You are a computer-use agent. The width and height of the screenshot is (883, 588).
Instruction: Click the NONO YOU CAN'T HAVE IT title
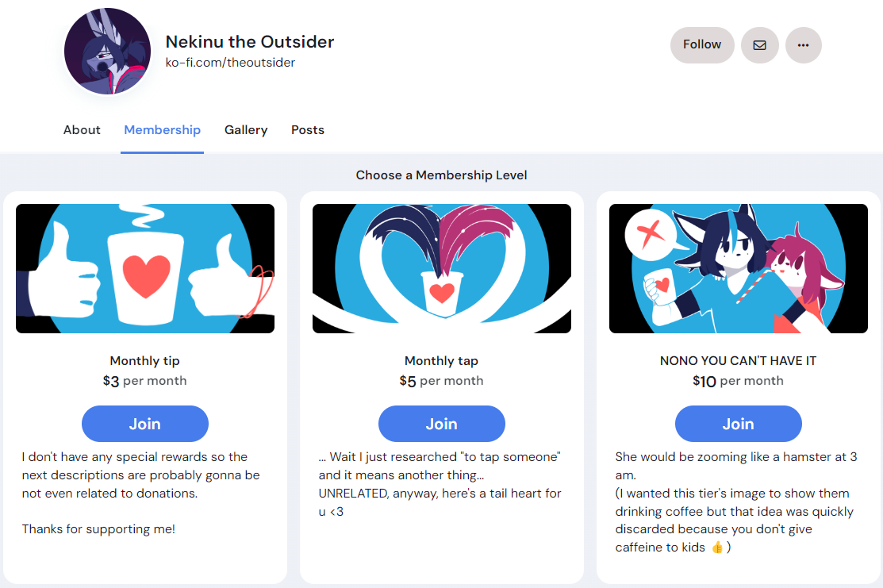tap(739, 360)
